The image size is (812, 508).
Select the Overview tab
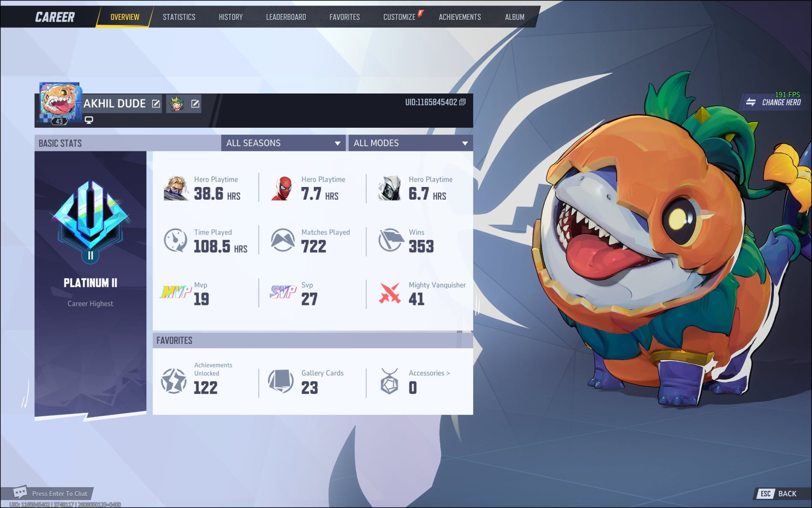125,17
